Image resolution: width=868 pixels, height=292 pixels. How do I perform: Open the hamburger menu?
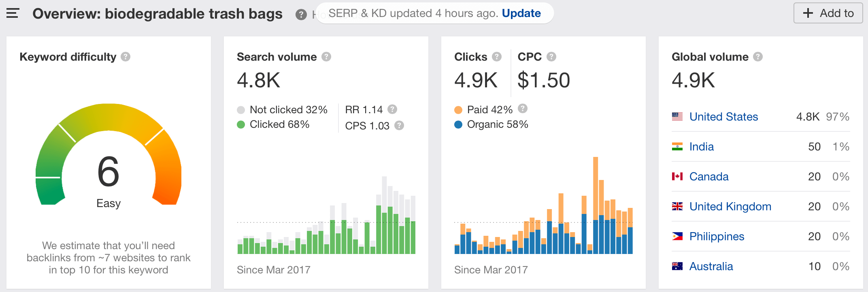(x=13, y=13)
